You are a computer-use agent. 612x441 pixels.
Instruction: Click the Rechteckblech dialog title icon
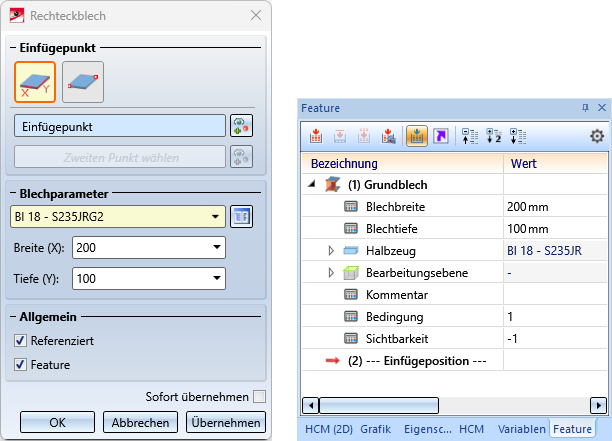click(x=17, y=16)
